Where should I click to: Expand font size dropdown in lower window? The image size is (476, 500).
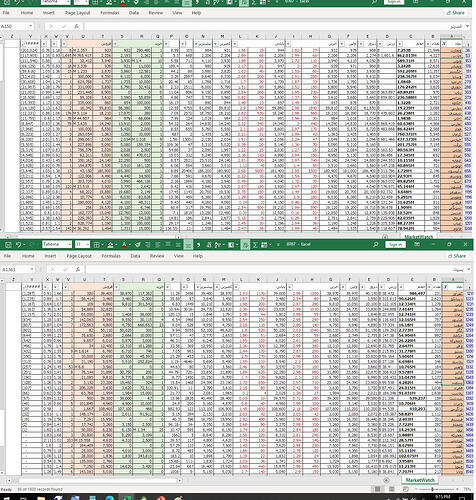click(87, 245)
